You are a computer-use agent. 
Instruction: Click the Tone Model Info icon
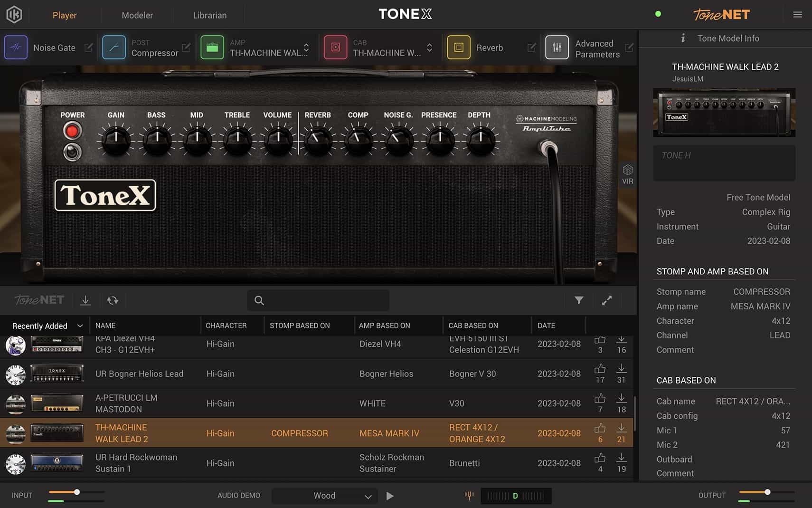[683, 38]
